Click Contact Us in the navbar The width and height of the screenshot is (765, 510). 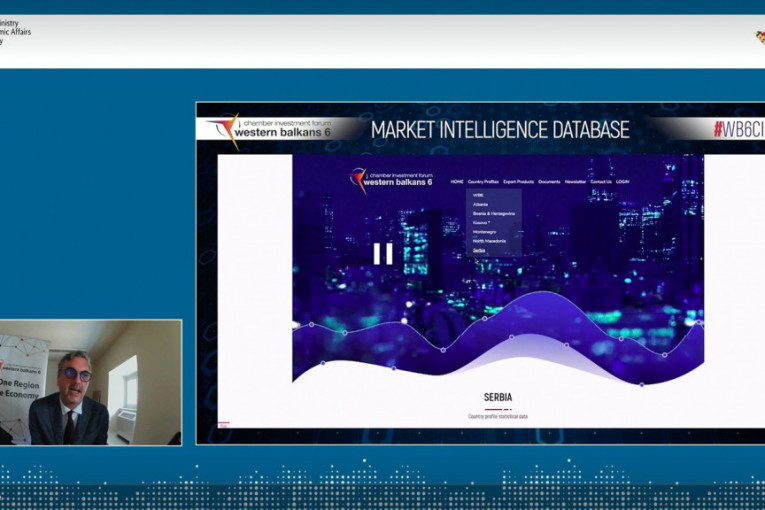[x=601, y=182]
